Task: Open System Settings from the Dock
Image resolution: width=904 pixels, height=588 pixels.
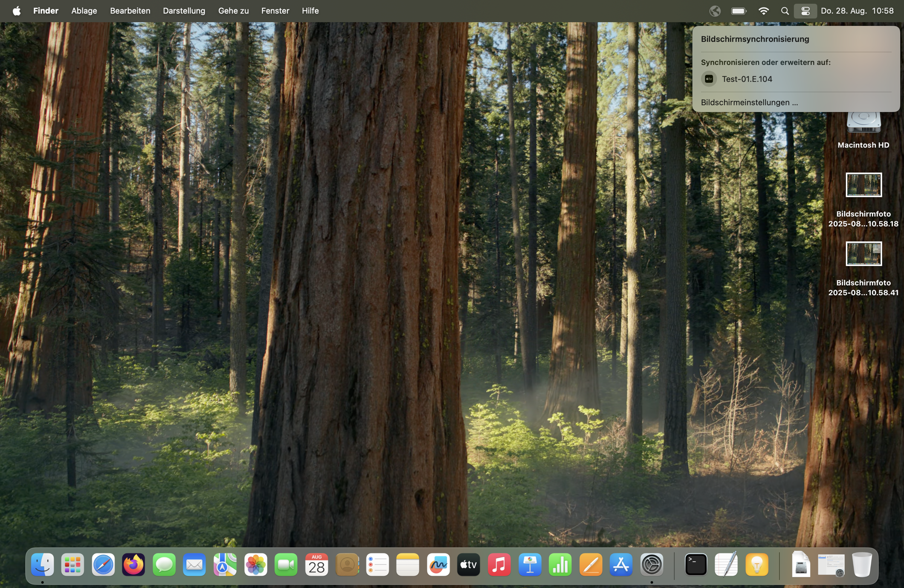Action: [652, 565]
